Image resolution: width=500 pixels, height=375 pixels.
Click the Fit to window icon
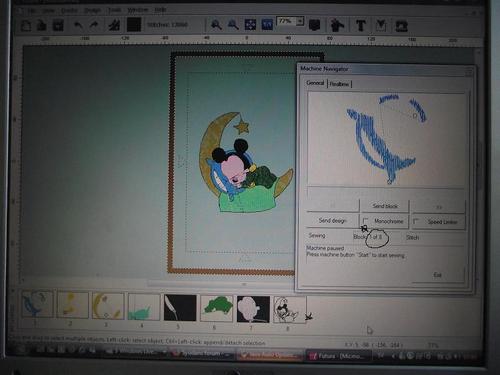250,25
